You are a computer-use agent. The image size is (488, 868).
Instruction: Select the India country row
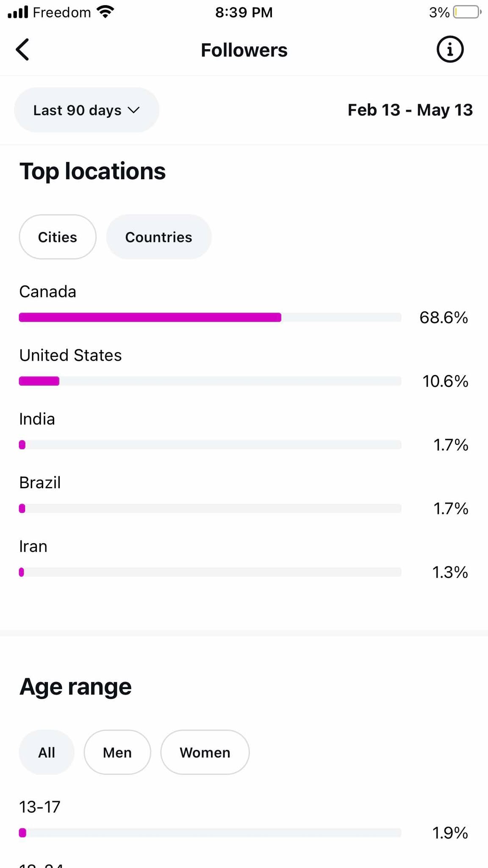click(x=244, y=432)
